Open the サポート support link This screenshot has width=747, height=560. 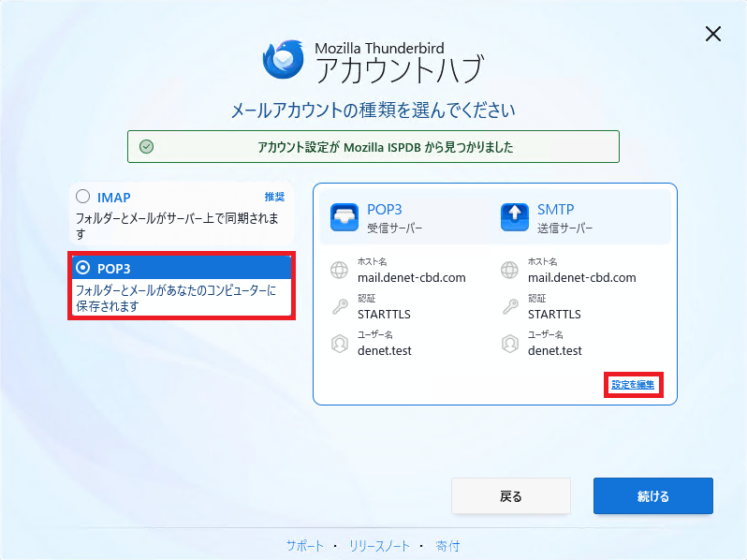(x=305, y=546)
